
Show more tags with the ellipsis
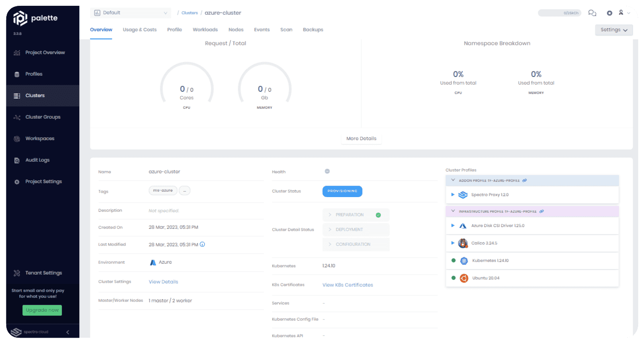click(185, 191)
